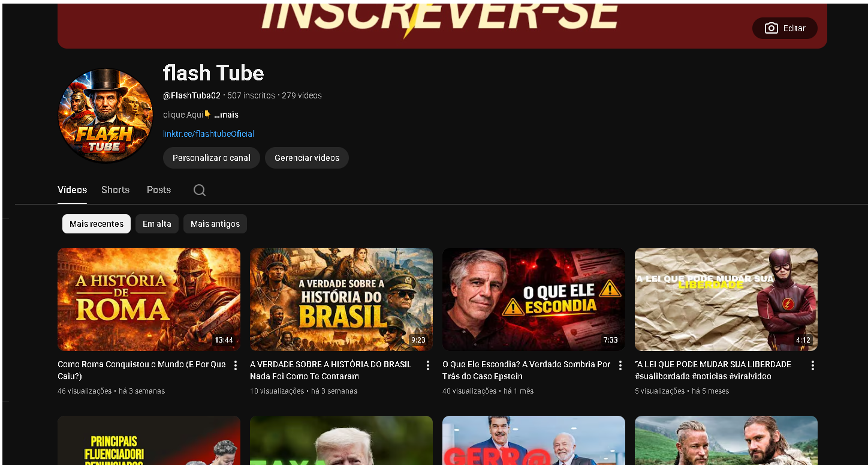Click the 279 vídeos count text

tap(302, 95)
